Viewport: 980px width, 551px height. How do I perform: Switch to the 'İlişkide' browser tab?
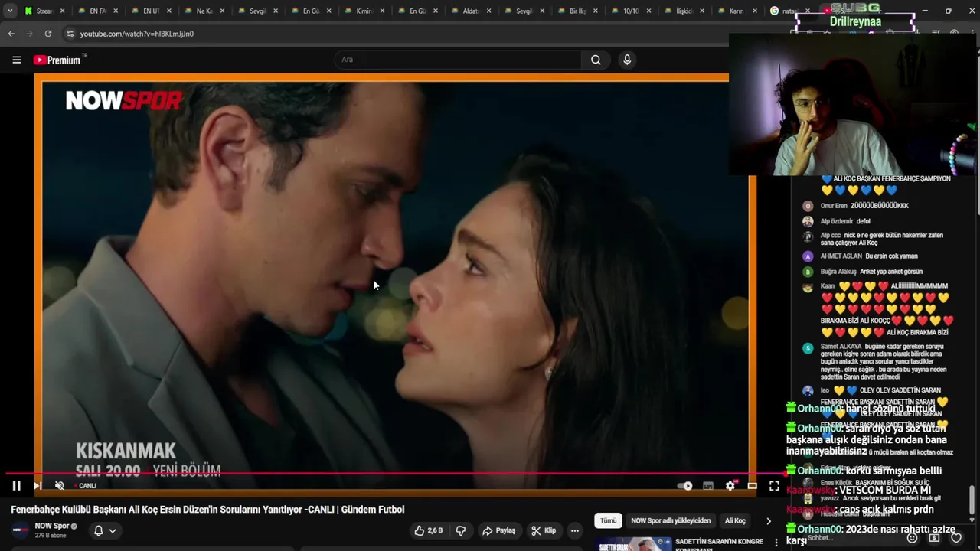(684, 11)
